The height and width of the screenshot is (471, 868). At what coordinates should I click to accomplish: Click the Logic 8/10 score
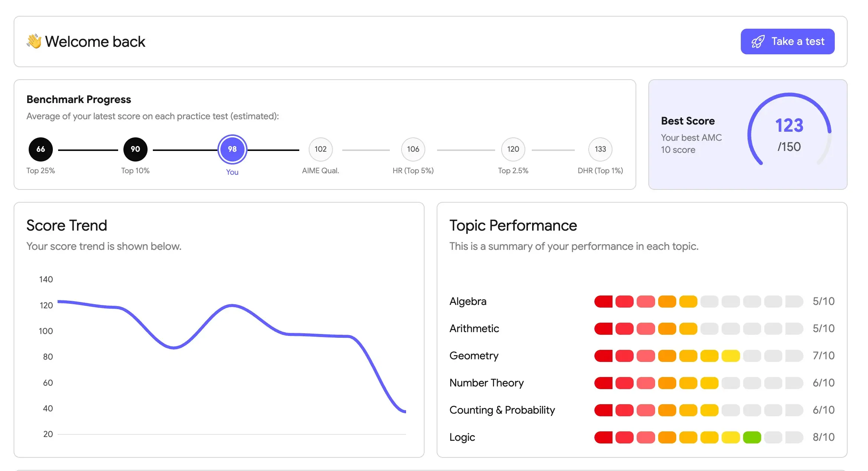(823, 437)
